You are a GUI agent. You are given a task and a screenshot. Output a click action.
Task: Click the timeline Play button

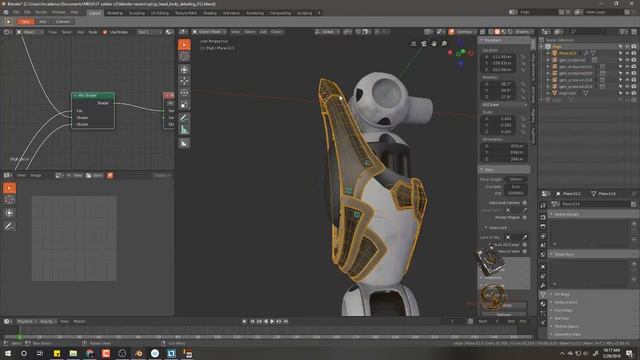pyautogui.click(x=272, y=322)
